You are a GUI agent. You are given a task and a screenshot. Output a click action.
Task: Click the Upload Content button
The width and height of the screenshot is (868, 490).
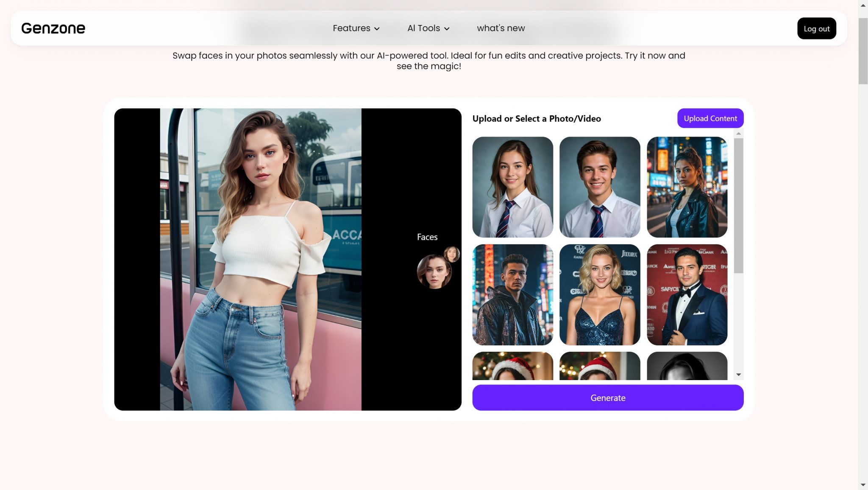[710, 118]
